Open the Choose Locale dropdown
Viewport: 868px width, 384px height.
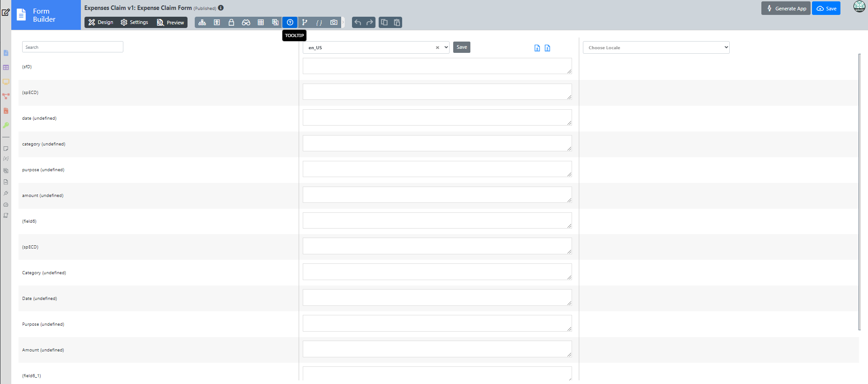(656, 47)
